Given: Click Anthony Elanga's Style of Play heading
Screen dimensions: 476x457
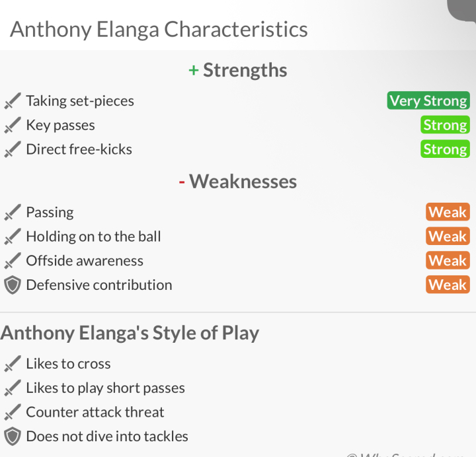Looking at the screenshot, I should pos(130,334).
